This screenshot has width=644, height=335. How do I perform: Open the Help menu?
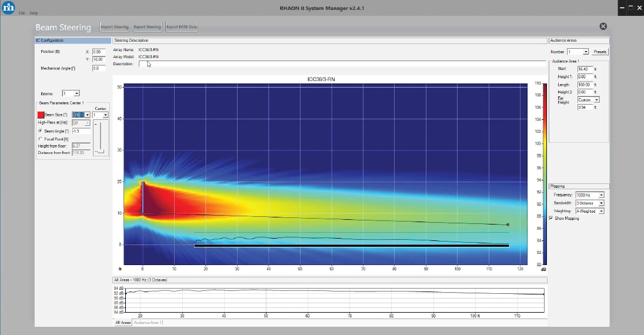[34, 13]
